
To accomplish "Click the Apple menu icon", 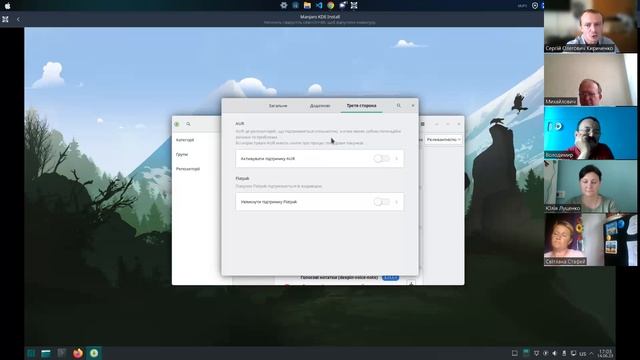I will pyautogui.click(x=7, y=6).
